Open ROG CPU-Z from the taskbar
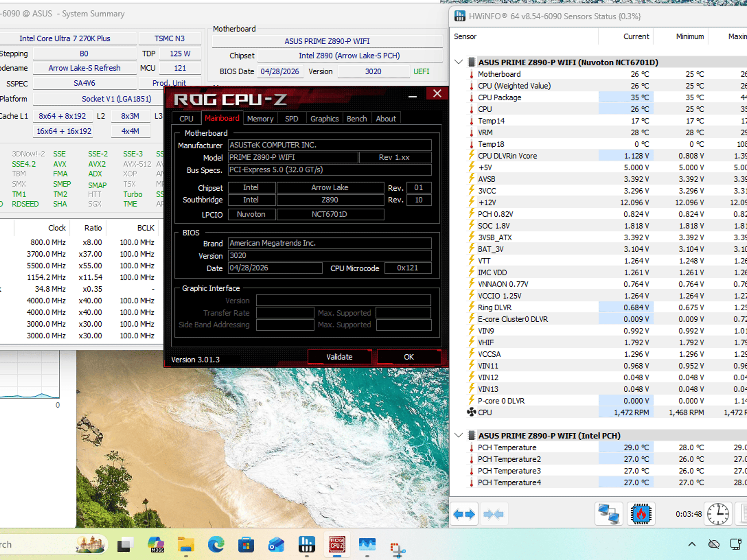The width and height of the screenshot is (747, 560). coord(337,545)
